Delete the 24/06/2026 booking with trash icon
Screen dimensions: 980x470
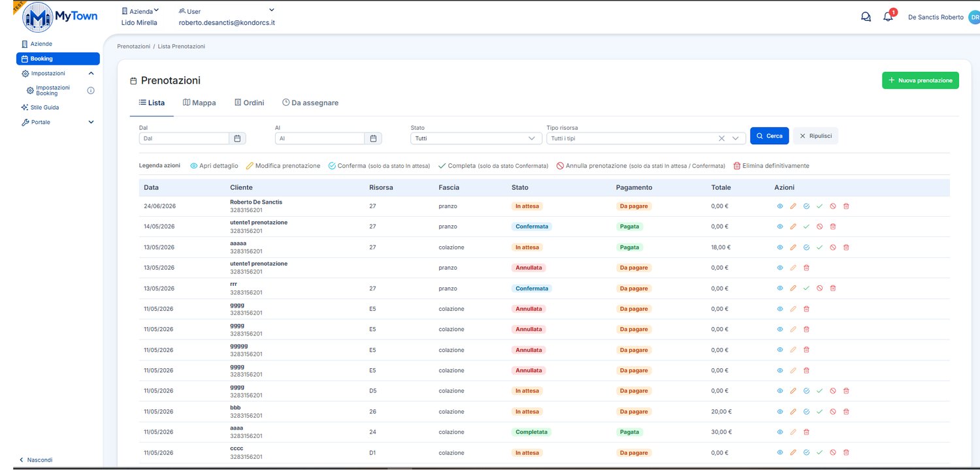(846, 206)
